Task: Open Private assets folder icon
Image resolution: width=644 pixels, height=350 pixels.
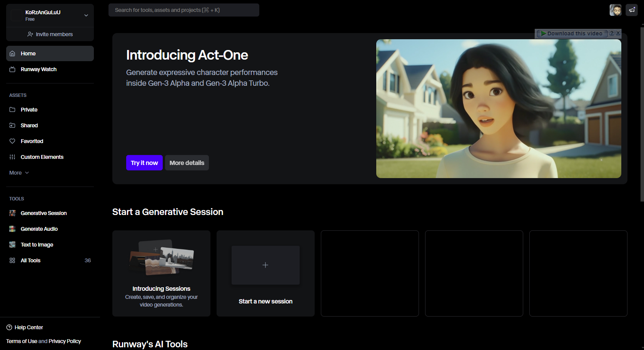Action: tap(12, 110)
